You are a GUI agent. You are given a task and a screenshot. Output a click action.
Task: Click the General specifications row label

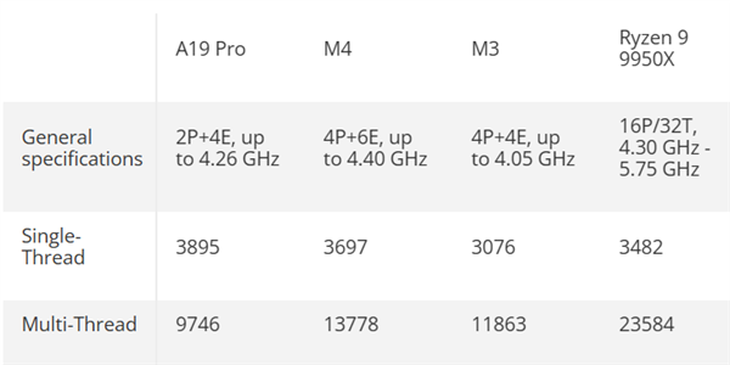(82, 148)
